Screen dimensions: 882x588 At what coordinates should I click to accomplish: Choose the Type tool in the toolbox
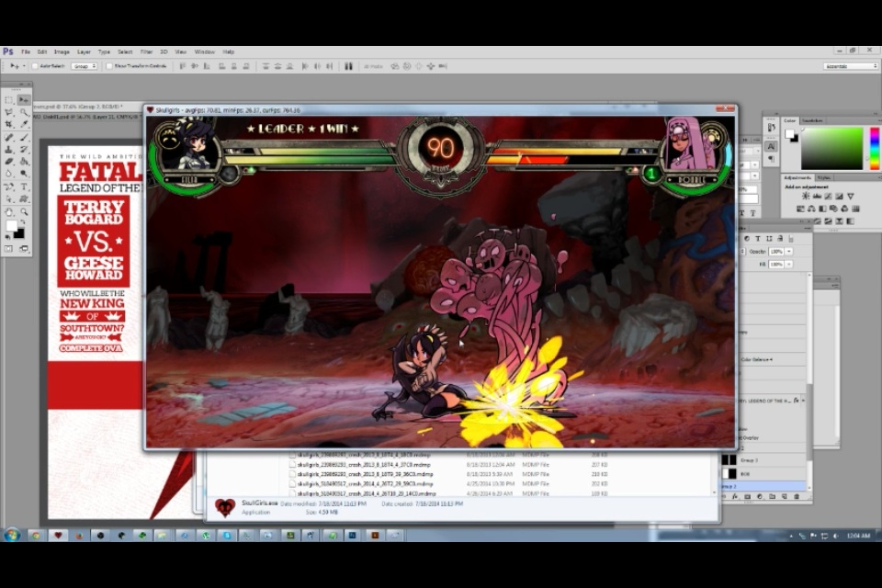24,187
